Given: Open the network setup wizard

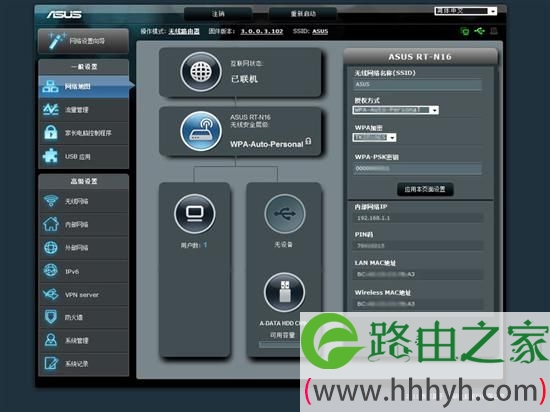Looking at the screenshot, I should click(x=83, y=41).
